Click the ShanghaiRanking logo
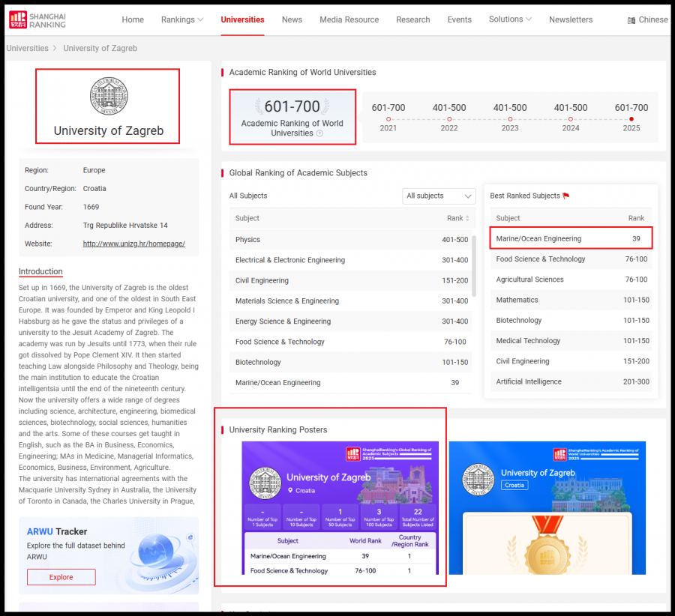This screenshot has height=616, width=675. tap(37, 19)
